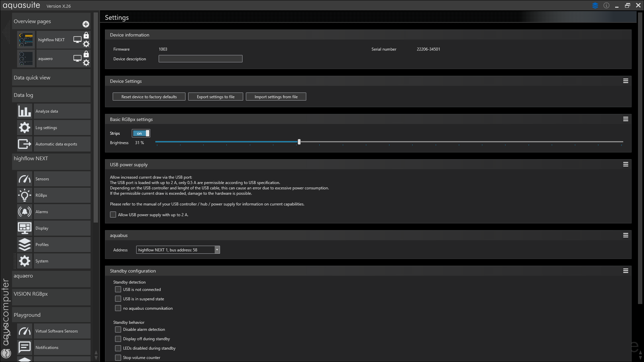Screen dimensions: 644x362
Task: Open highflow NEXT overview page thumbnail
Action: (x=26, y=40)
